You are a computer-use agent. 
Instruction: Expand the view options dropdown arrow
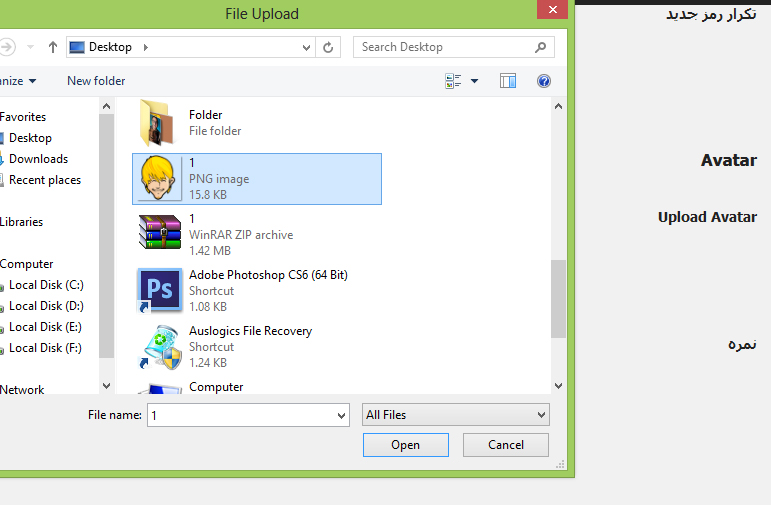point(474,81)
